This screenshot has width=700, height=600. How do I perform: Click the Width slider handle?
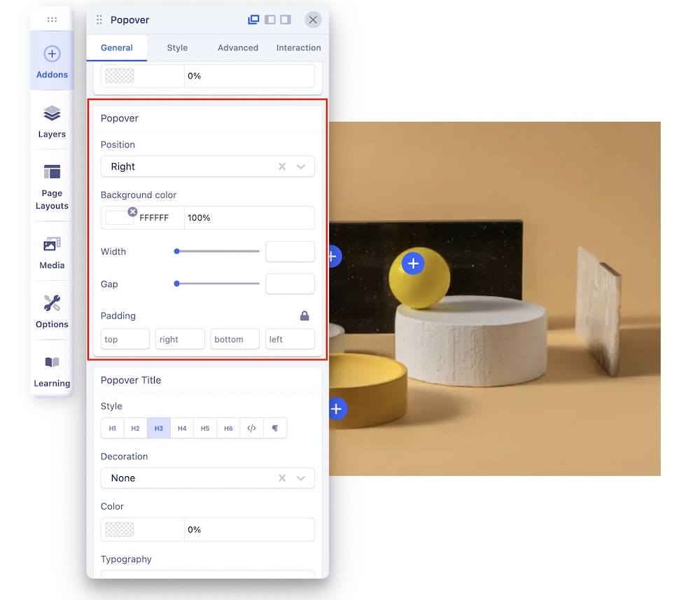point(177,251)
